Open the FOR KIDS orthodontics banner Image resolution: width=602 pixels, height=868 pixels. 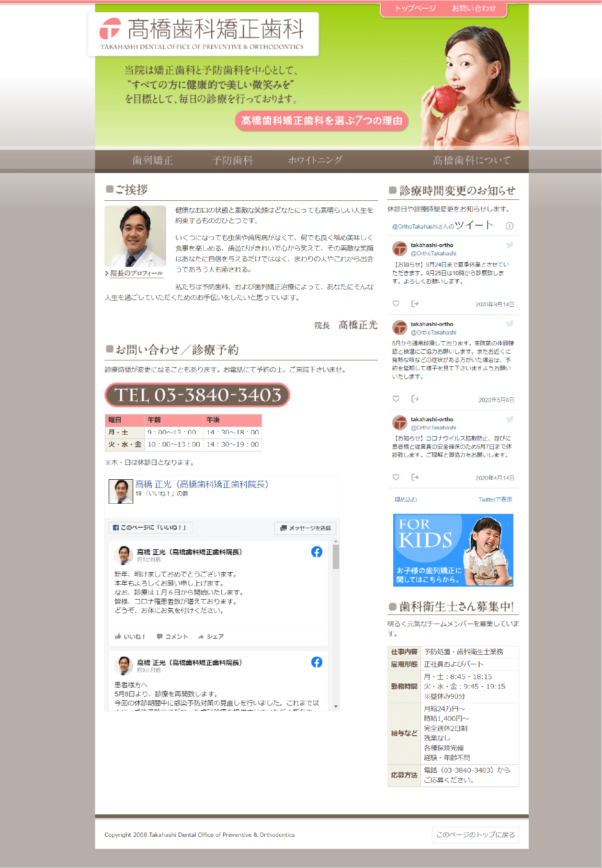453,550
